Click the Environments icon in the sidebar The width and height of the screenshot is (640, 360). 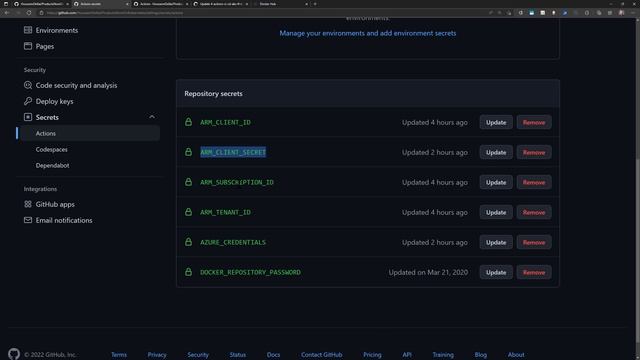click(x=28, y=30)
